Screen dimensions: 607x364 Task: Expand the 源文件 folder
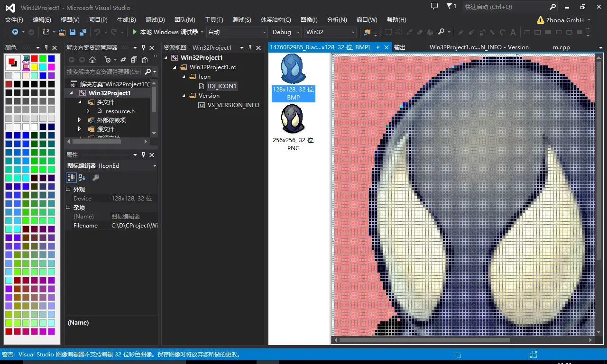[x=80, y=129]
